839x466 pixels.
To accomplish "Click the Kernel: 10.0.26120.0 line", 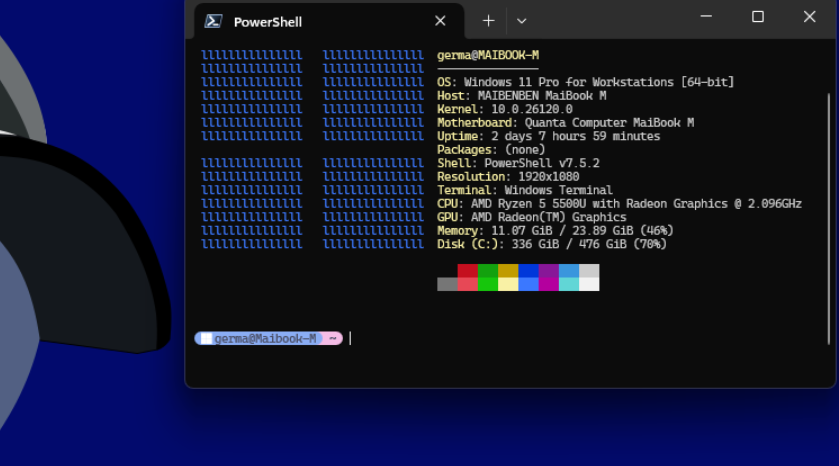I will tap(505, 109).
